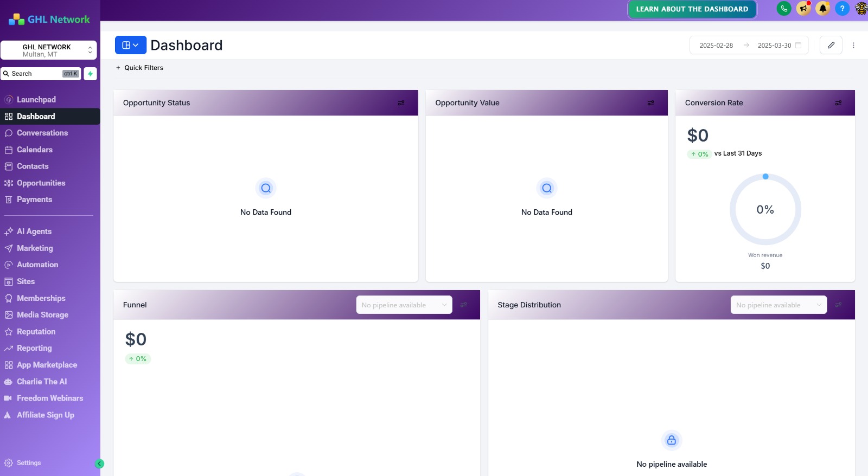The width and height of the screenshot is (868, 476).
Task: Open Launchpad in sidebar
Action: [50, 100]
